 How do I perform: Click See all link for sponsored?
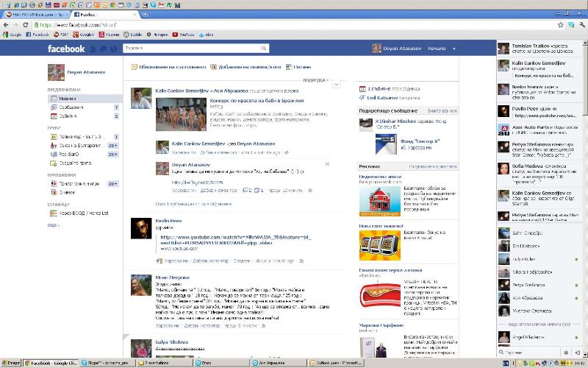(442, 111)
